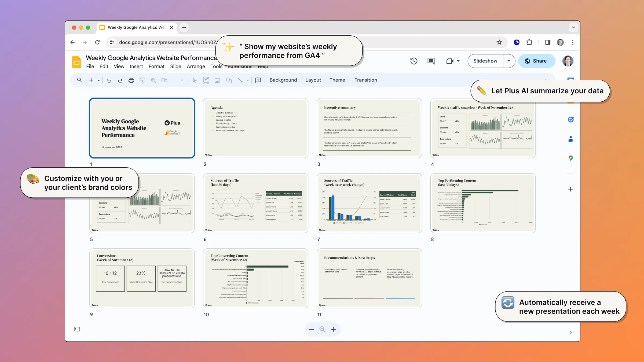Viewport: 644px width, 362px height.
Task: Go back in browser
Action: click(x=72, y=42)
